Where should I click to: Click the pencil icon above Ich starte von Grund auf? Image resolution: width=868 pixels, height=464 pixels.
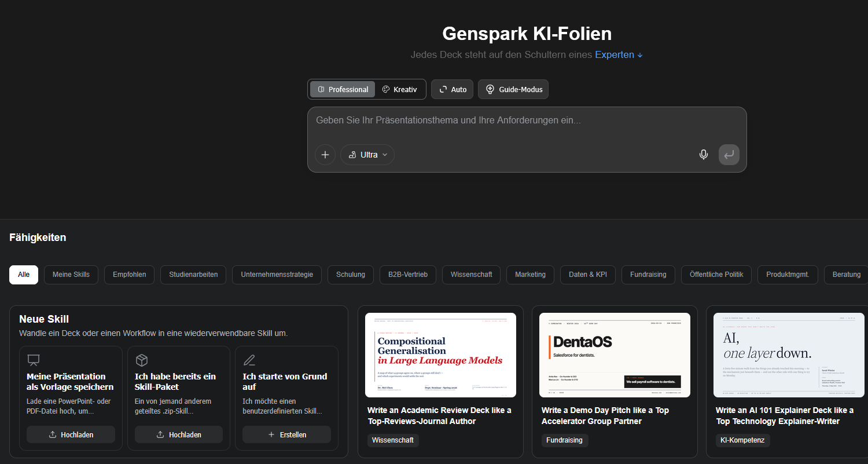(x=249, y=360)
